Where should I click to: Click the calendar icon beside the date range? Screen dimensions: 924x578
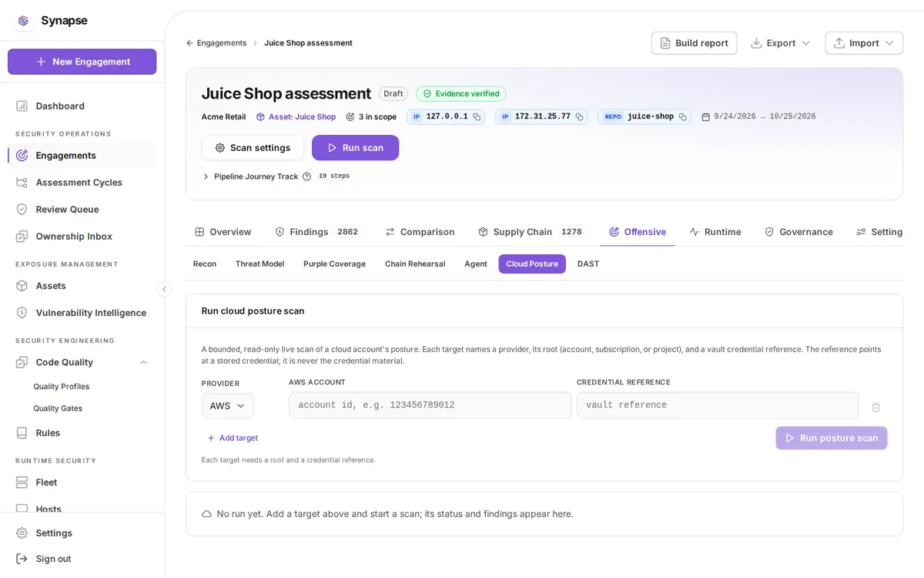705,117
